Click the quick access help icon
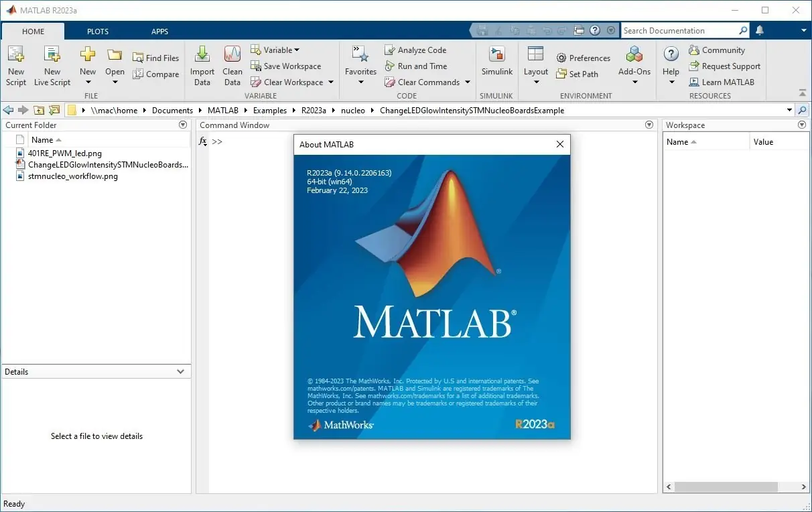This screenshot has width=812, height=512. point(596,31)
